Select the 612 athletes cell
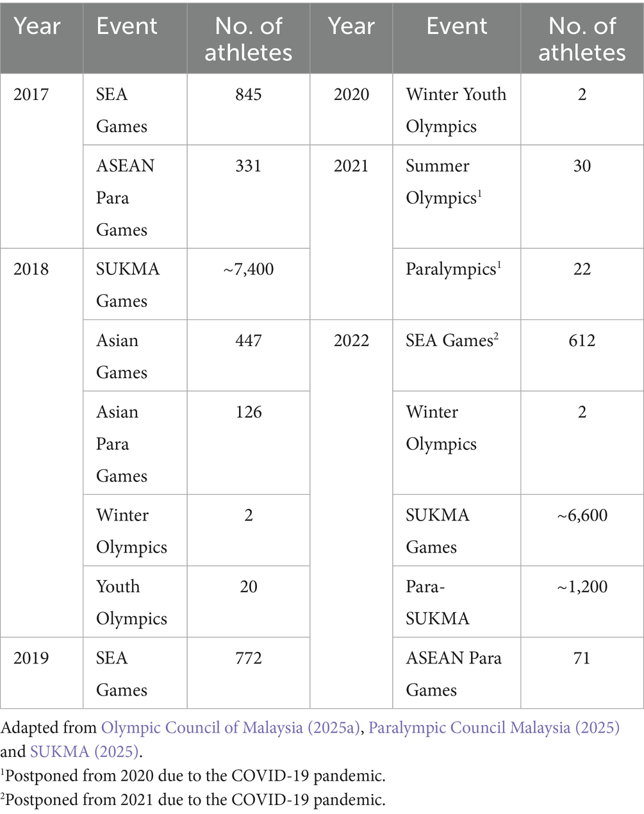The height and width of the screenshot is (814, 644). [581, 340]
